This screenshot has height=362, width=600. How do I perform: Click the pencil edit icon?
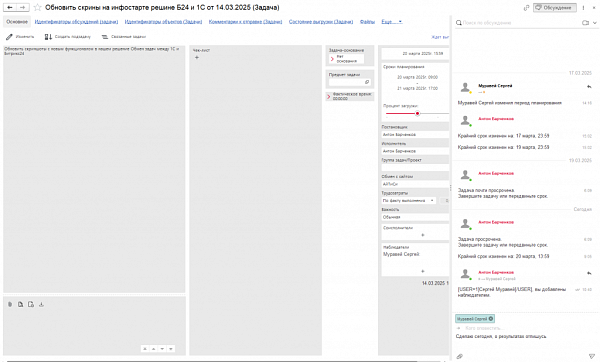click(9, 37)
